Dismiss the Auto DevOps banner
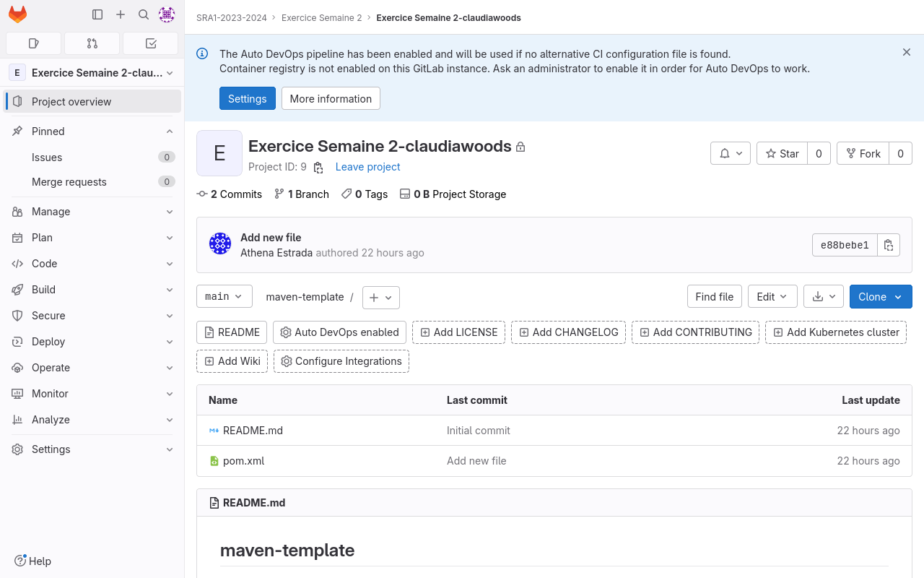 pos(907,52)
